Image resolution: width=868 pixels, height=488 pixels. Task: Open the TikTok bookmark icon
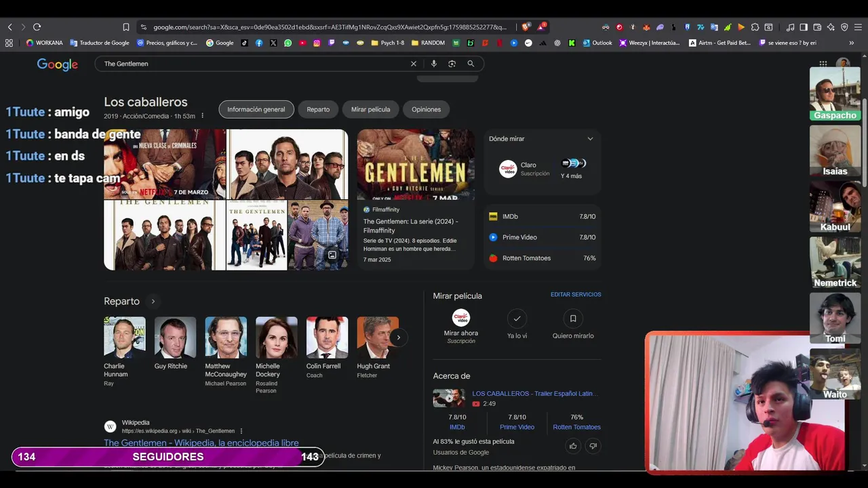(244, 43)
